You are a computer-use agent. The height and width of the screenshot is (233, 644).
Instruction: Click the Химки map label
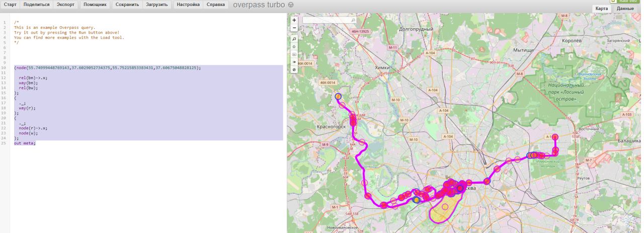382,68
